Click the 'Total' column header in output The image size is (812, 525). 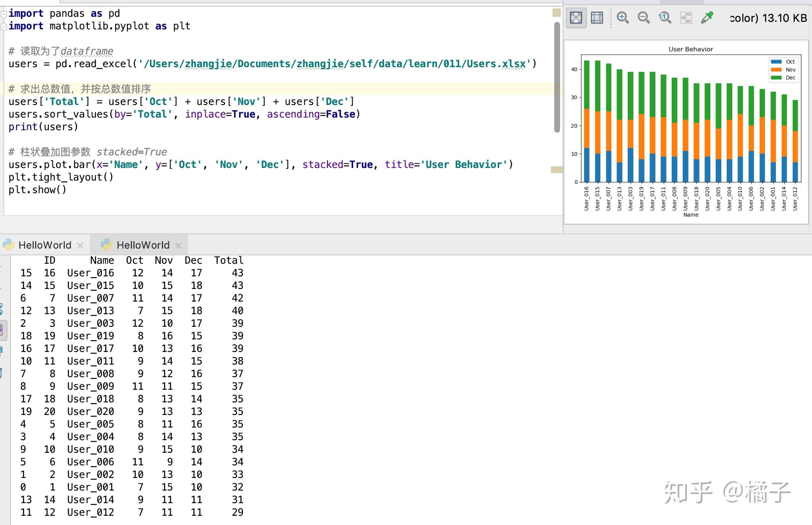coord(229,260)
